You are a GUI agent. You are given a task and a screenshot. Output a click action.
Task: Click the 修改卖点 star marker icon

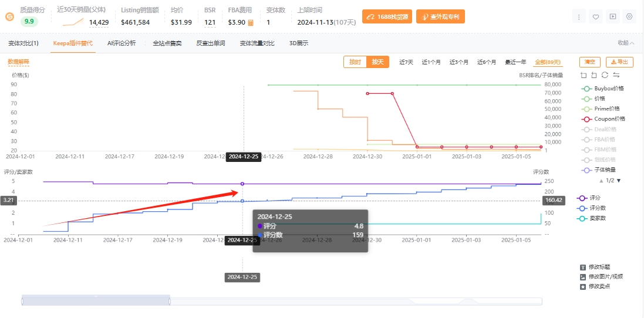583,287
